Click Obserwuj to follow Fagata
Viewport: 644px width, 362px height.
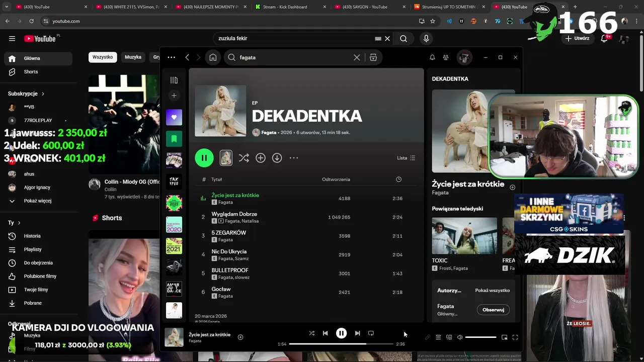click(x=493, y=310)
